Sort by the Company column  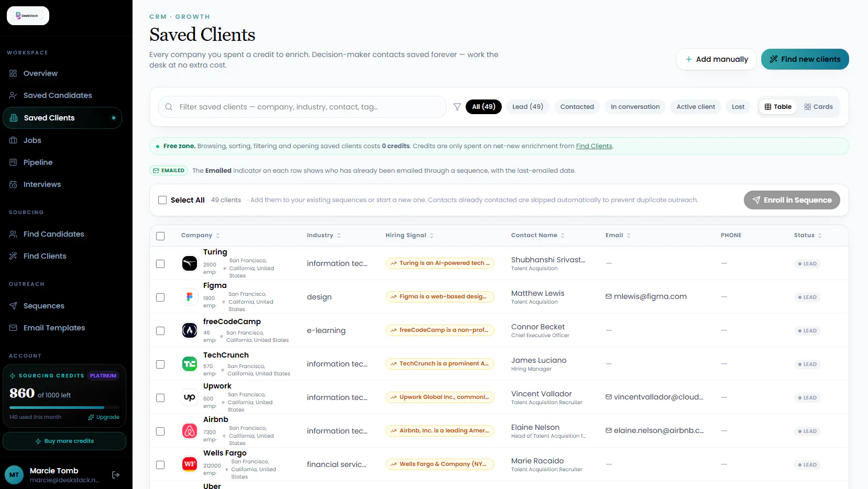[x=201, y=236]
